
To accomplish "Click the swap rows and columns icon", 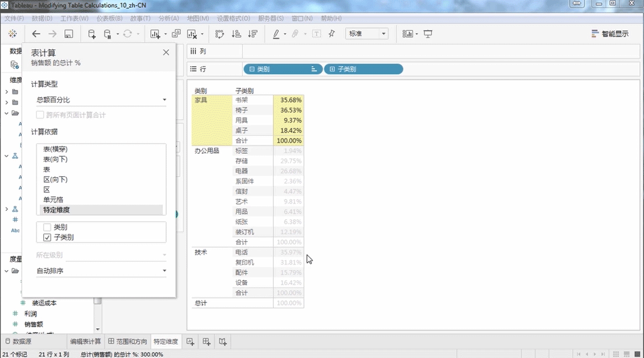I will click(220, 34).
